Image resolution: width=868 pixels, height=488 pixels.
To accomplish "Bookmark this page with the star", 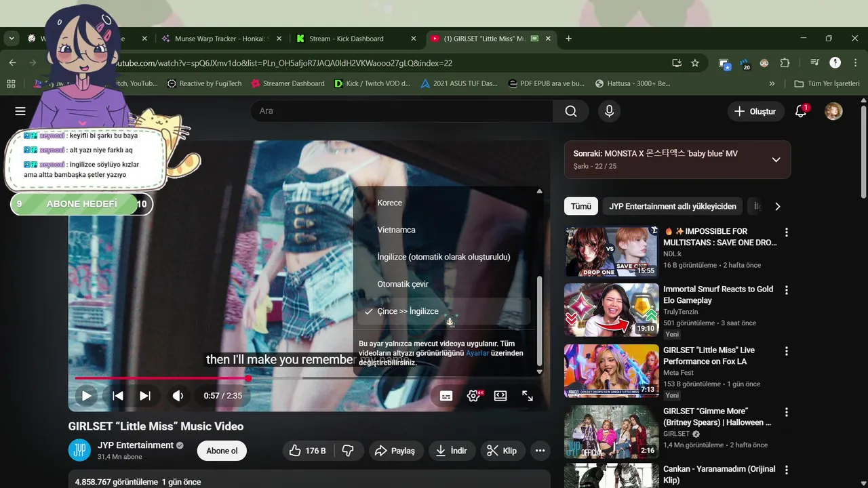I will coord(695,63).
